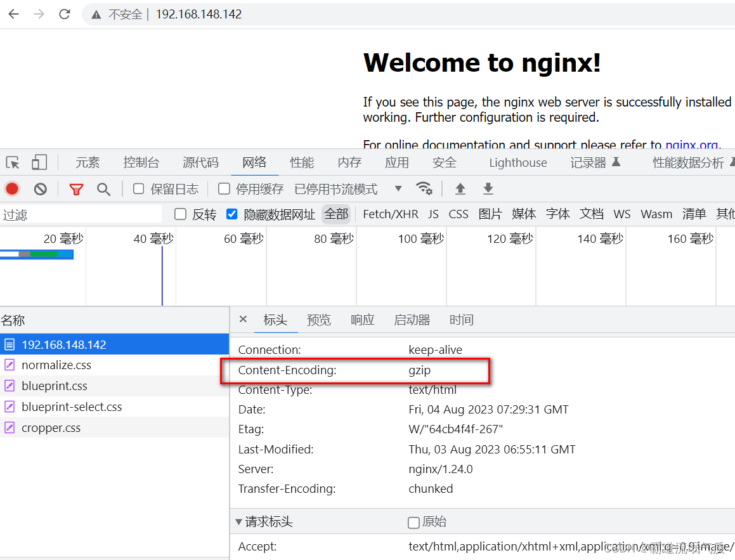Select the Inspect element picker icon
The image size is (735, 560).
(12, 162)
